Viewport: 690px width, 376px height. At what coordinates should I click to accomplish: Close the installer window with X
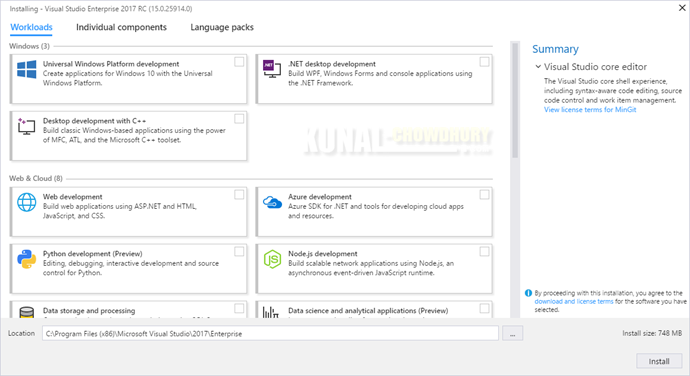coord(682,8)
